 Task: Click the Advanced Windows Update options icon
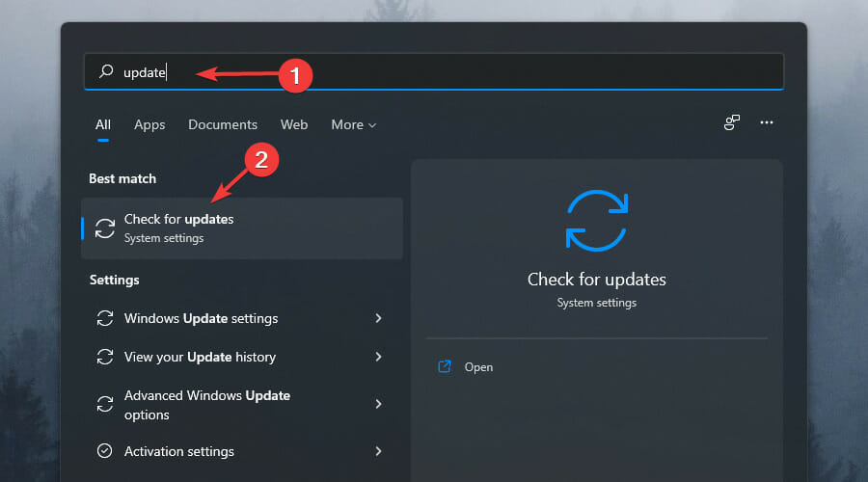(x=104, y=404)
